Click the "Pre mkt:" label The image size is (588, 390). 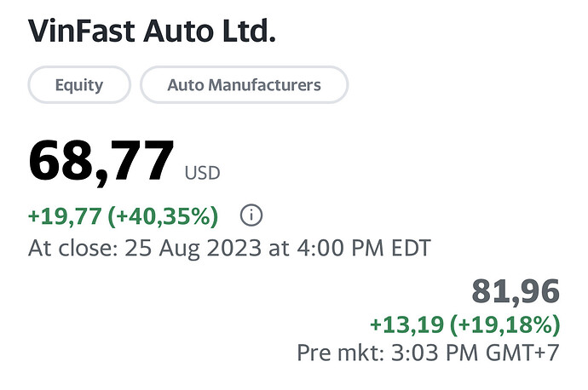point(333,353)
